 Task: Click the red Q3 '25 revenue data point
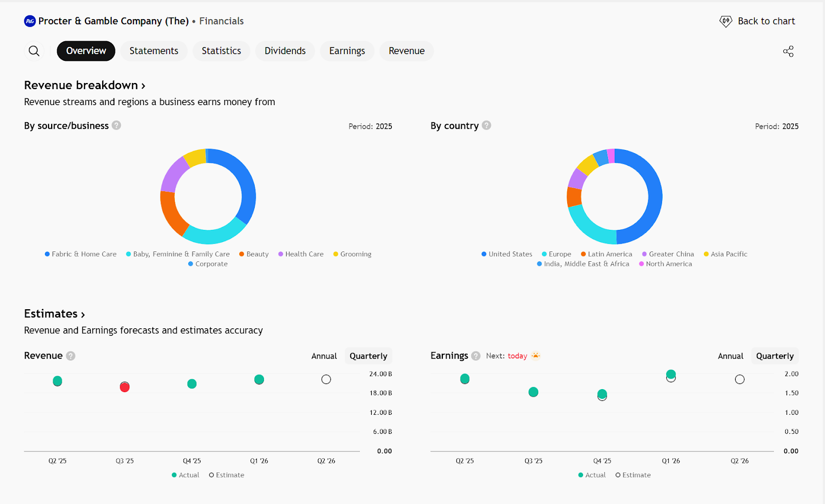[x=125, y=387]
